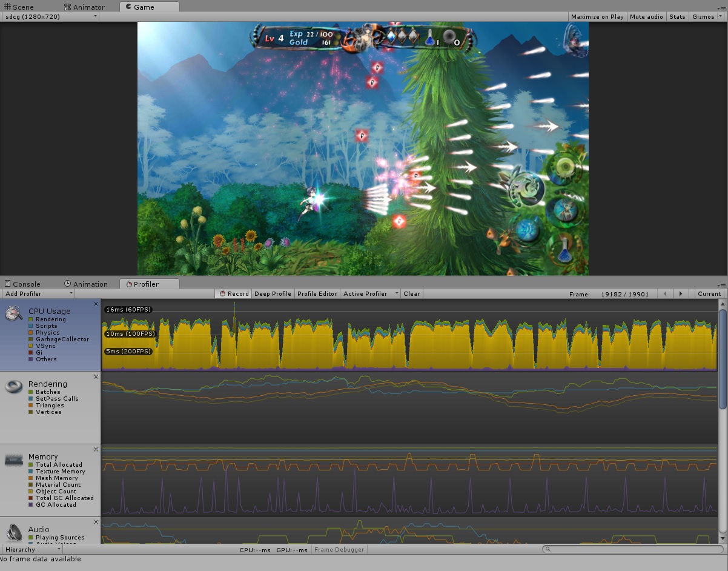Select the Memory chip icon
The image size is (728, 571).
(13, 459)
